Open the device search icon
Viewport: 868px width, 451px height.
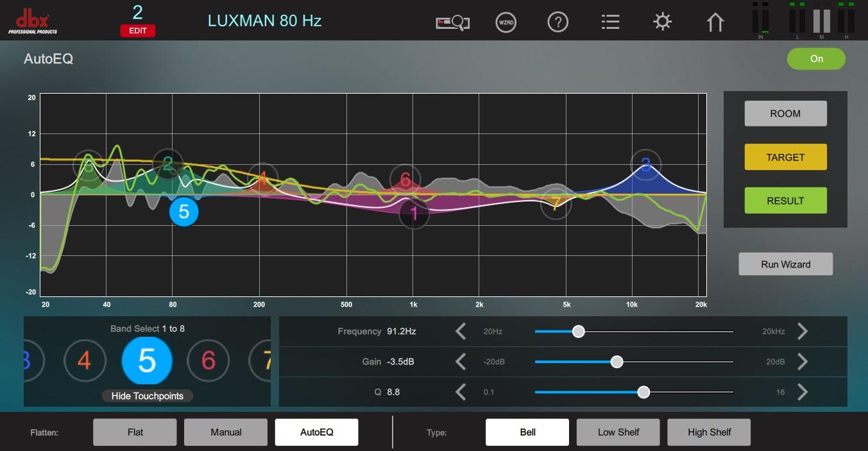point(453,22)
